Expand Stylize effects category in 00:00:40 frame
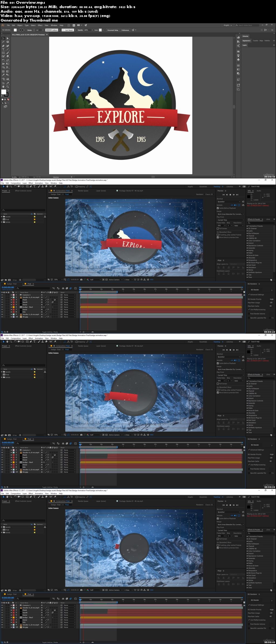The height and width of the screenshot is (644, 276). point(247,580)
